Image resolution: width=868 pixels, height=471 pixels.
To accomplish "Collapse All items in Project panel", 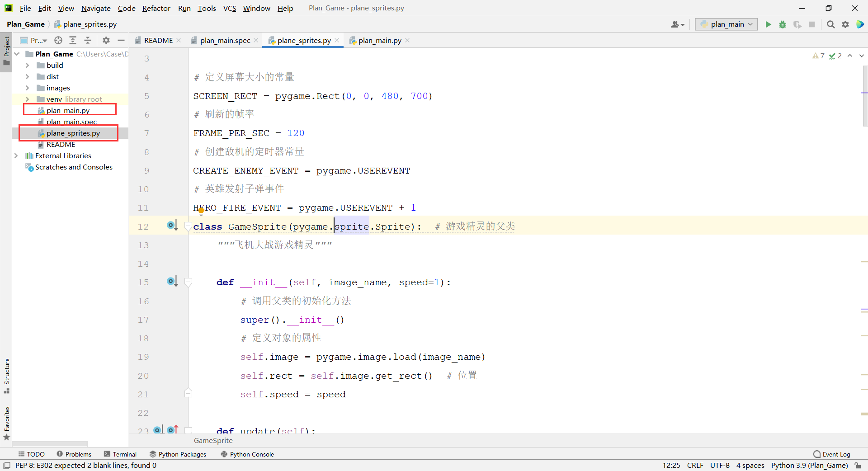I will coord(88,40).
